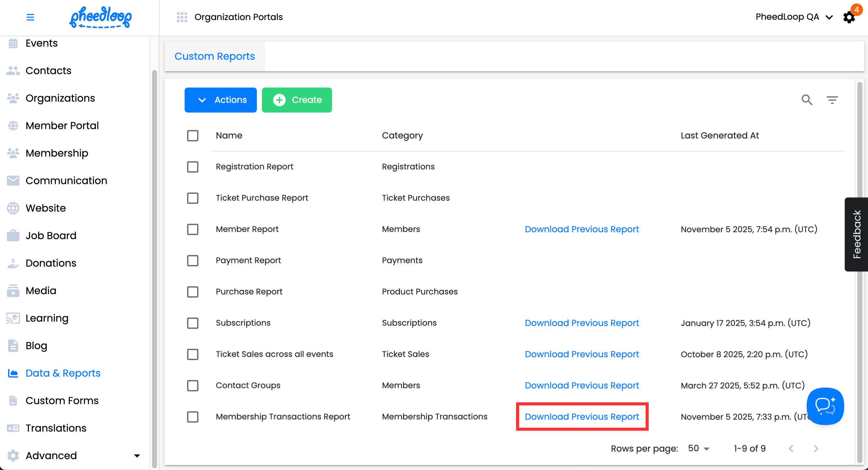
Task: Toggle the select-all header checkbox
Action: coord(193,136)
